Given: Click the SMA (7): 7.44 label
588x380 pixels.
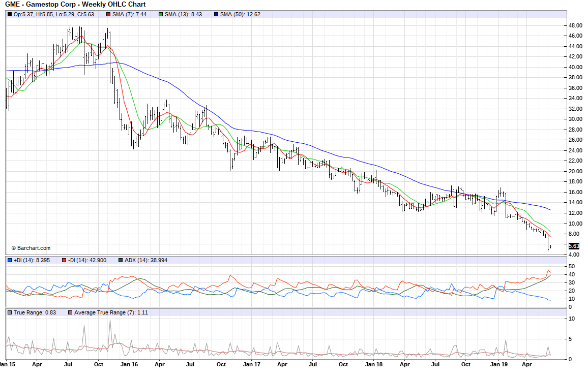Looking at the screenshot, I should (x=129, y=15).
